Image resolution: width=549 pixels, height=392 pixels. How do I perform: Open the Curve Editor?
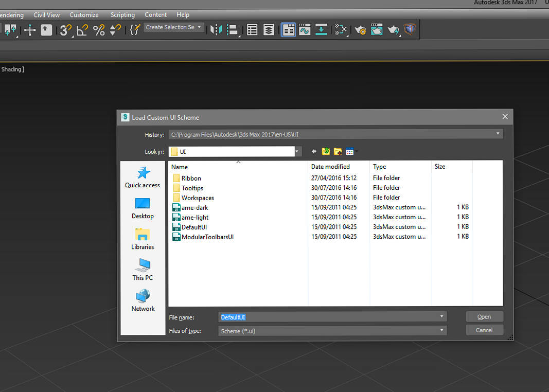pyautogui.click(x=305, y=30)
